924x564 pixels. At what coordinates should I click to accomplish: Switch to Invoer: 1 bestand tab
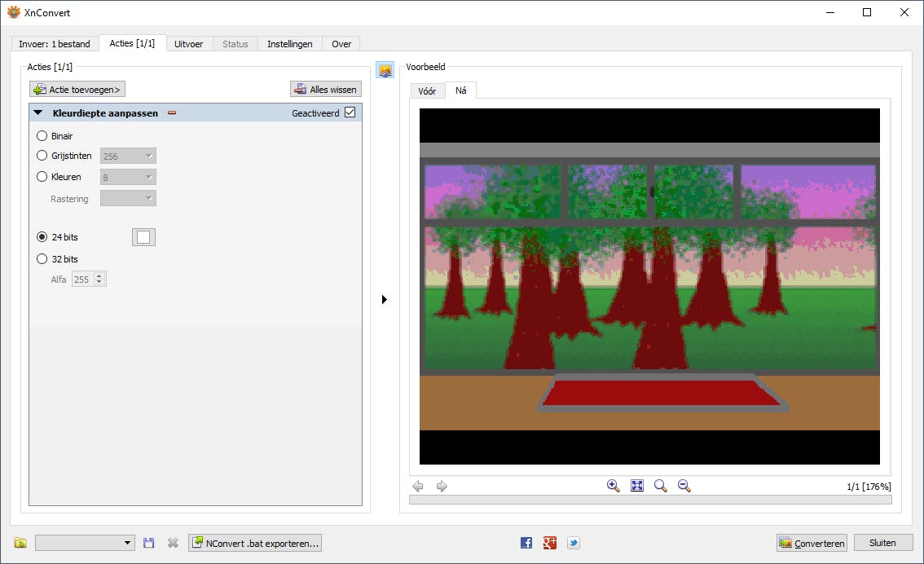click(x=55, y=44)
